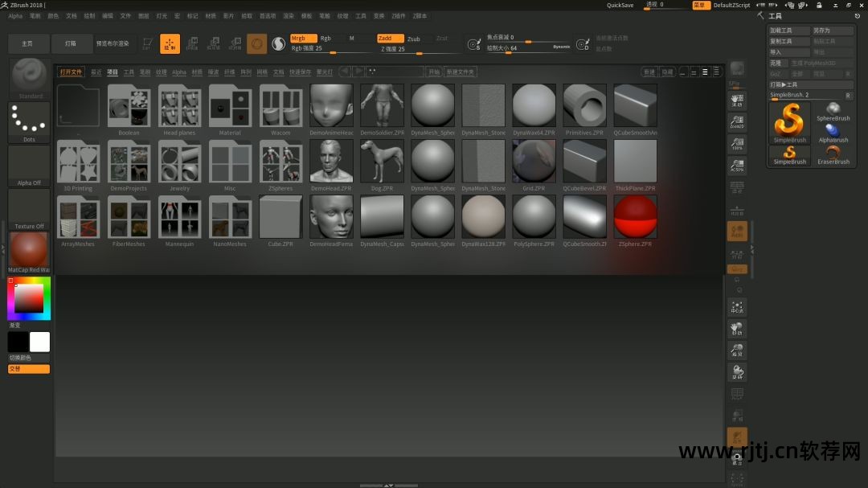Open the MatCap Red Wax material selector
The height and width of the screenshot is (488, 868).
click(29, 252)
